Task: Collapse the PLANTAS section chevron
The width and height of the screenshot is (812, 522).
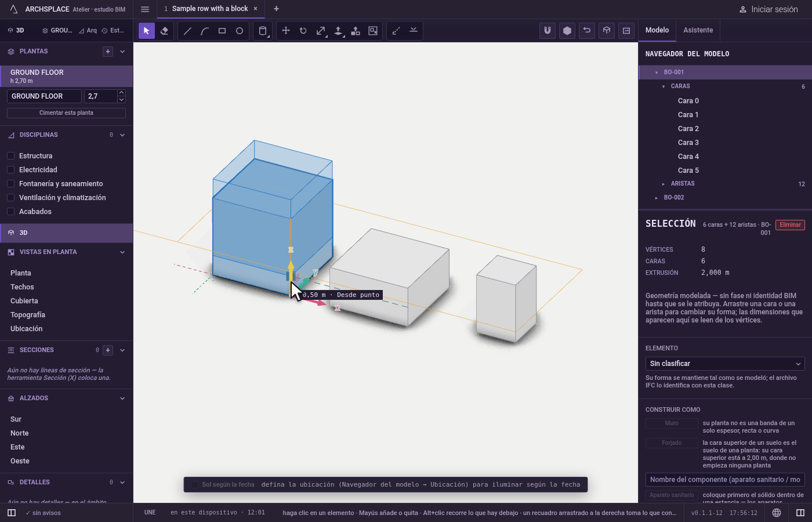Action: [x=122, y=52]
